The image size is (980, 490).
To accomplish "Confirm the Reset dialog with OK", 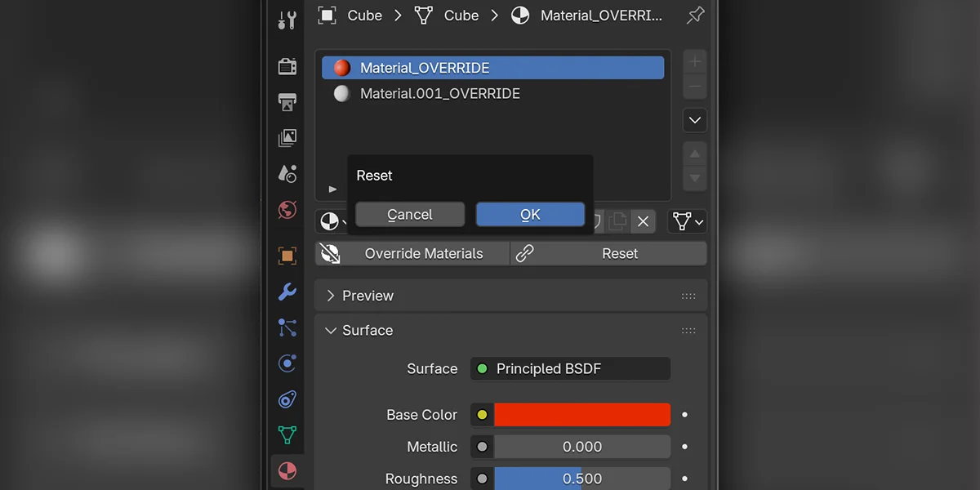I will (x=530, y=214).
